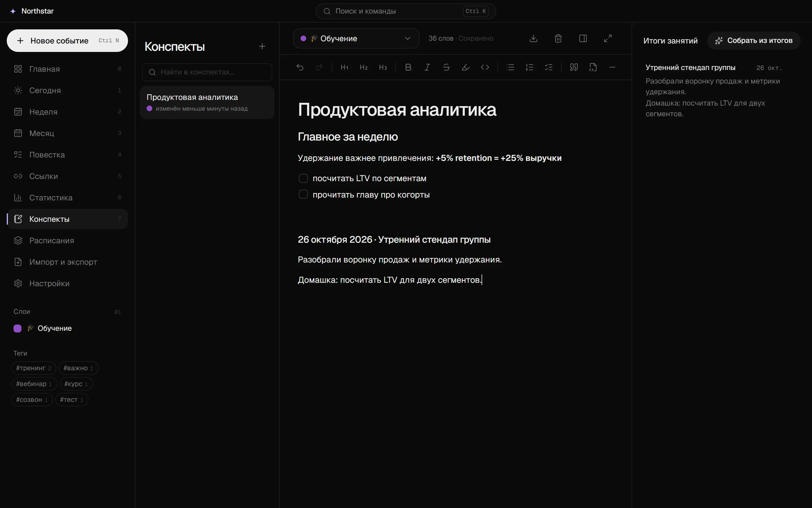Viewport: 812px width, 508px height.
Task: Toggle strikethrough formatting
Action: pyautogui.click(x=446, y=67)
